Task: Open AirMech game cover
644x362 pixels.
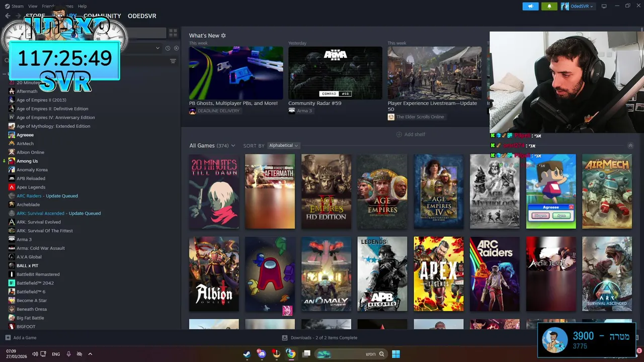Action: click(607, 191)
